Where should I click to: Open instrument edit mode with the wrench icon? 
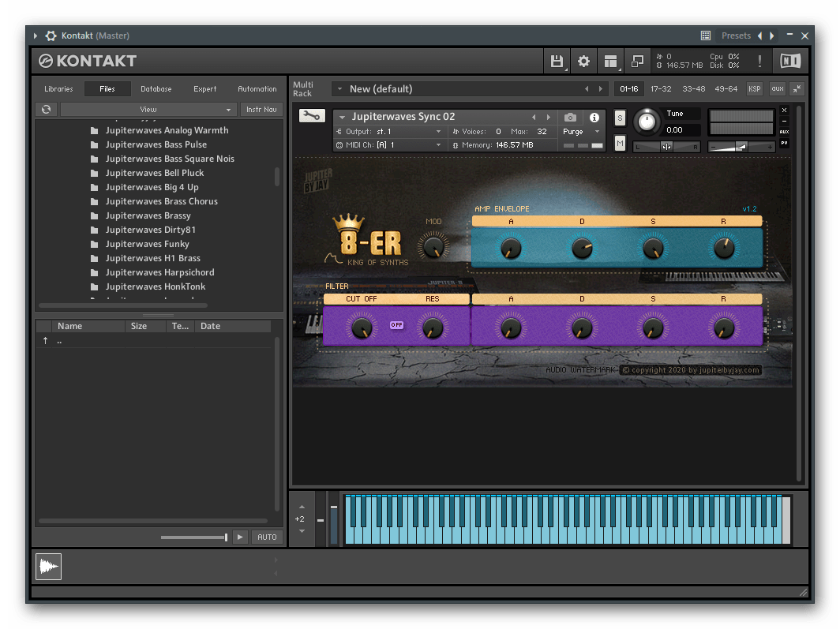[x=312, y=116]
